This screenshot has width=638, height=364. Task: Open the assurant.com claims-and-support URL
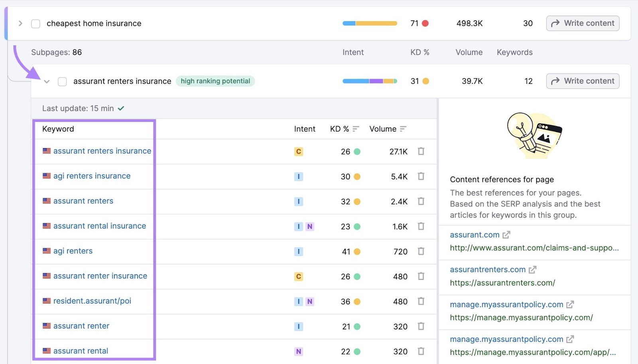pos(534,248)
